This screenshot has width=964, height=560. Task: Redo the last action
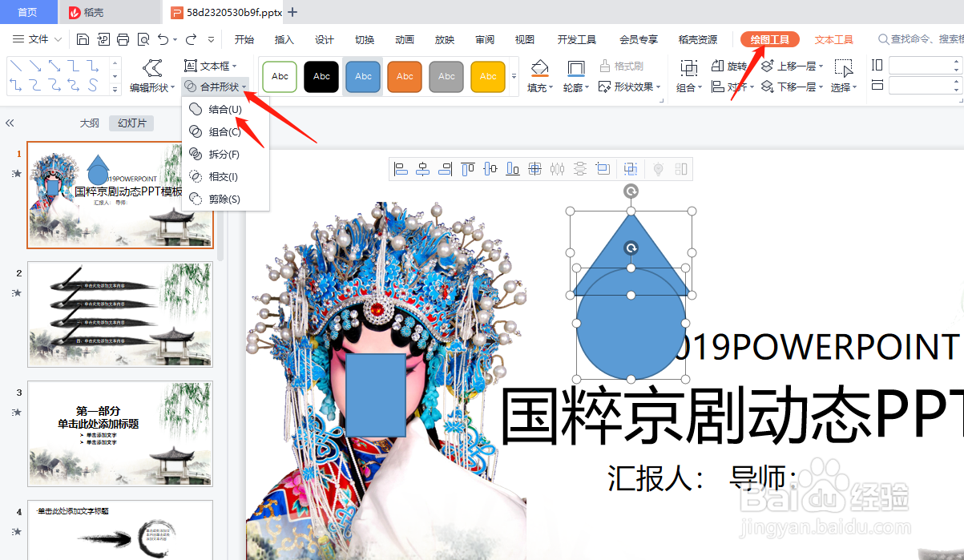click(191, 39)
